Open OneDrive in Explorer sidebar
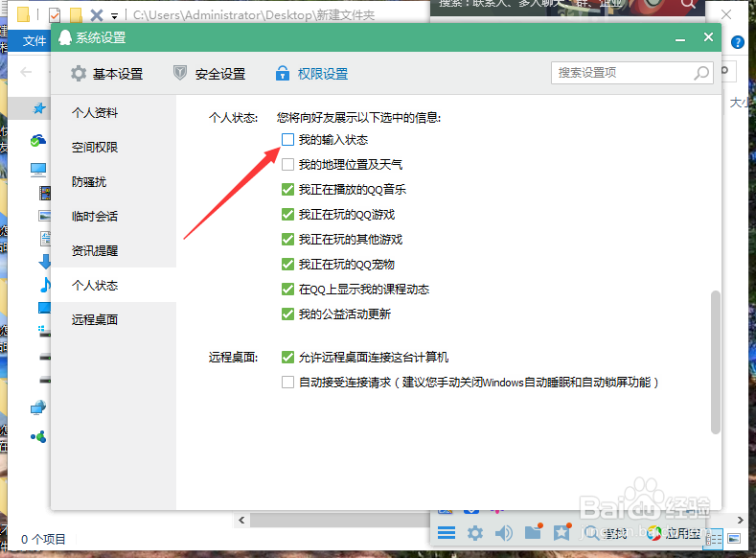This screenshot has width=756, height=558. point(38,140)
